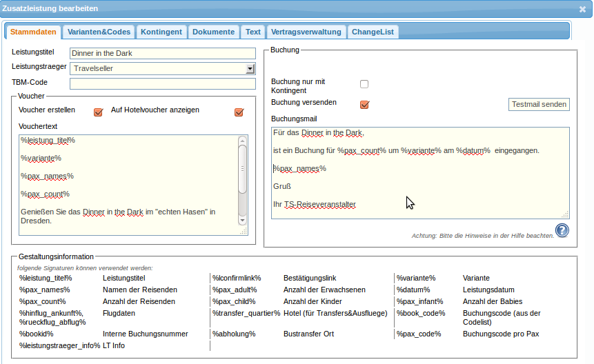Focus the empty TBM-Code field
This screenshot has height=364, width=594.
[x=162, y=83]
